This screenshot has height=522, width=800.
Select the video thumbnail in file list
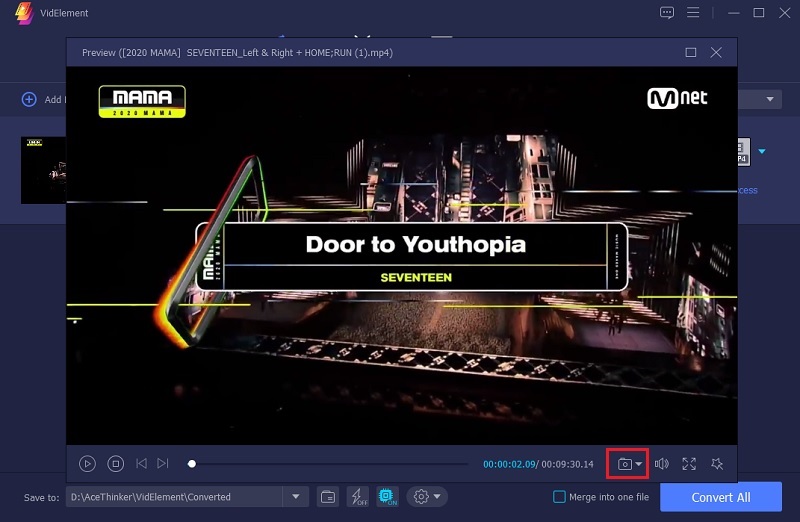(43, 170)
